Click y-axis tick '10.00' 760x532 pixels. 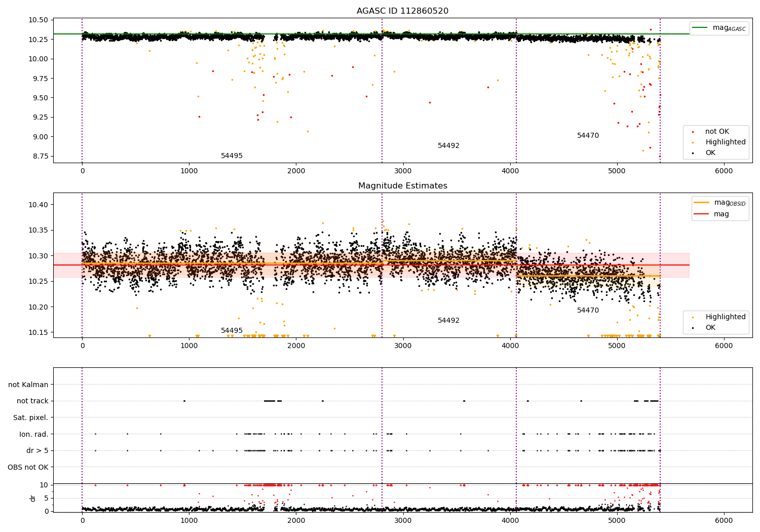click(39, 59)
